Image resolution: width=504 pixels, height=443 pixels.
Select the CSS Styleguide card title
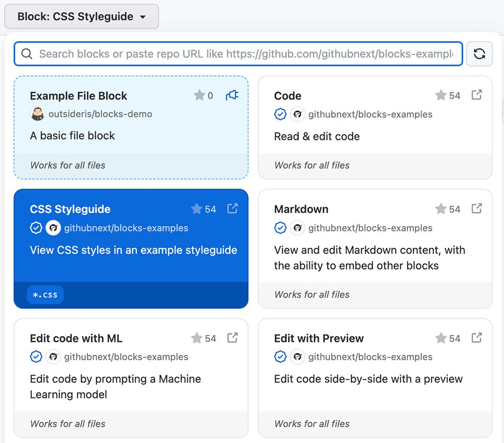tap(70, 209)
